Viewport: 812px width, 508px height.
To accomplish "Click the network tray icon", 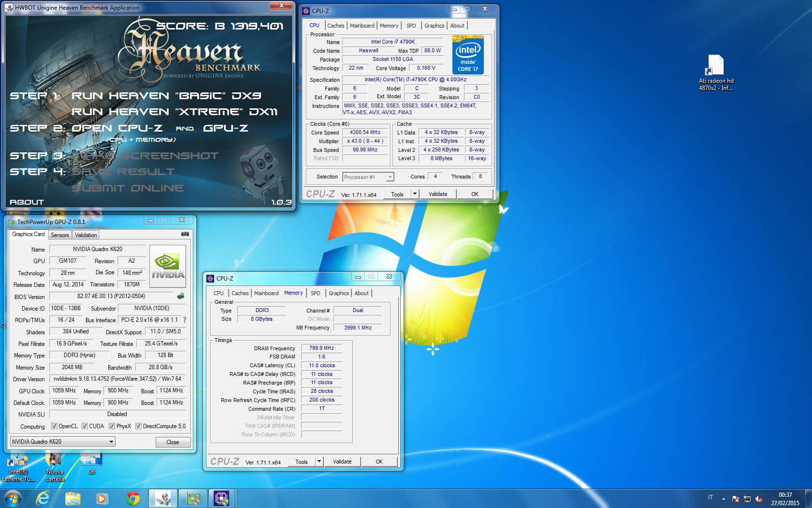I will point(747,499).
